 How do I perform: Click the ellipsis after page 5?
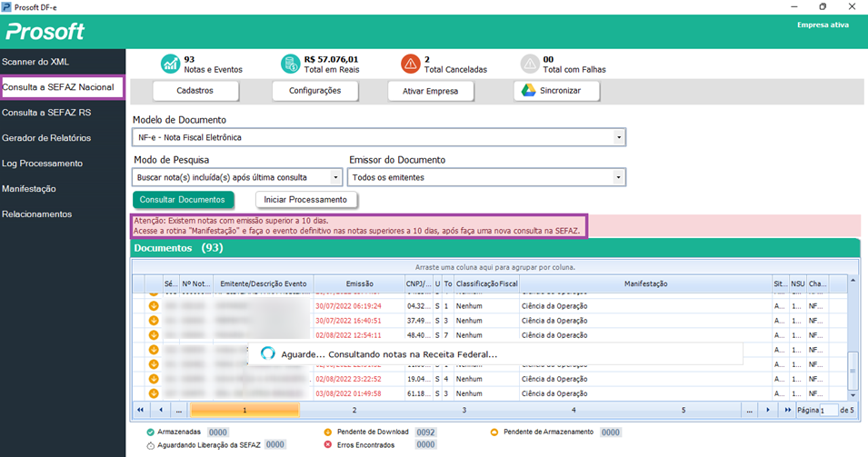749,410
